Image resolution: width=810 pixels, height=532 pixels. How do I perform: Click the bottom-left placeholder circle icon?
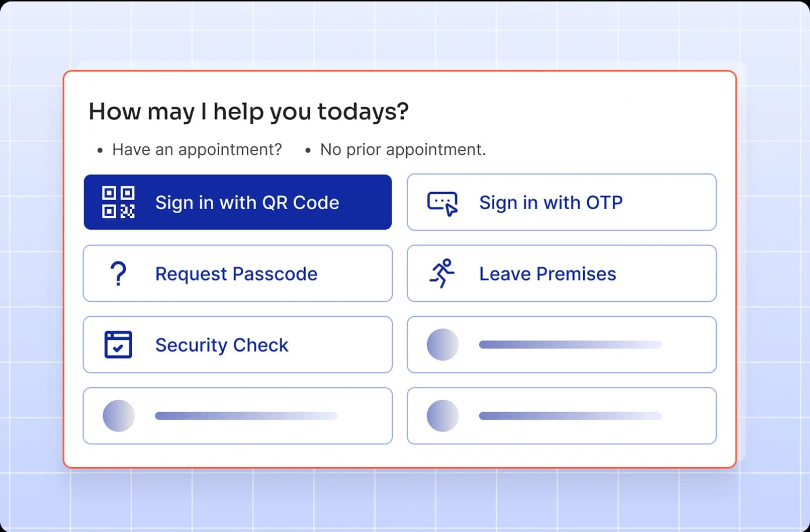[x=119, y=416]
